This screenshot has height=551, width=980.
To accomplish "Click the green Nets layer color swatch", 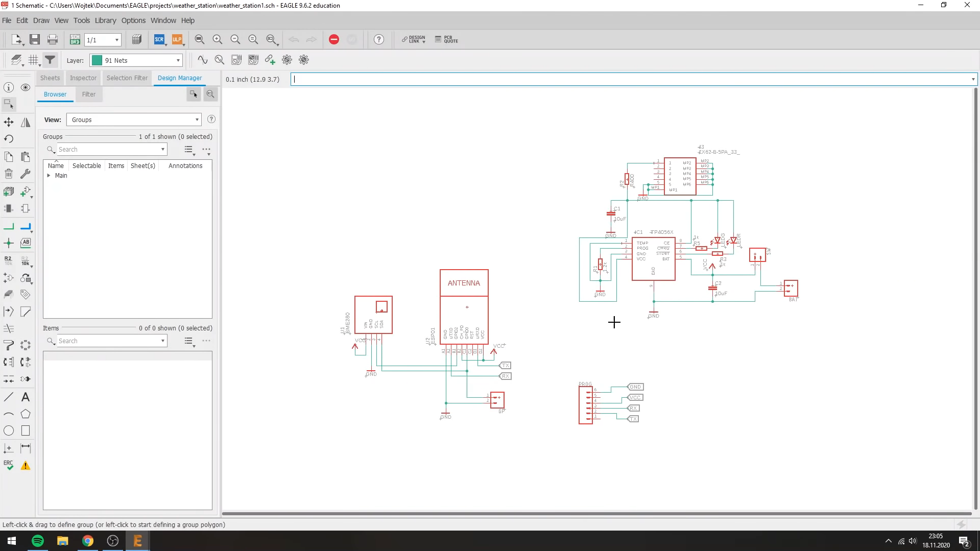I will tap(97, 60).
